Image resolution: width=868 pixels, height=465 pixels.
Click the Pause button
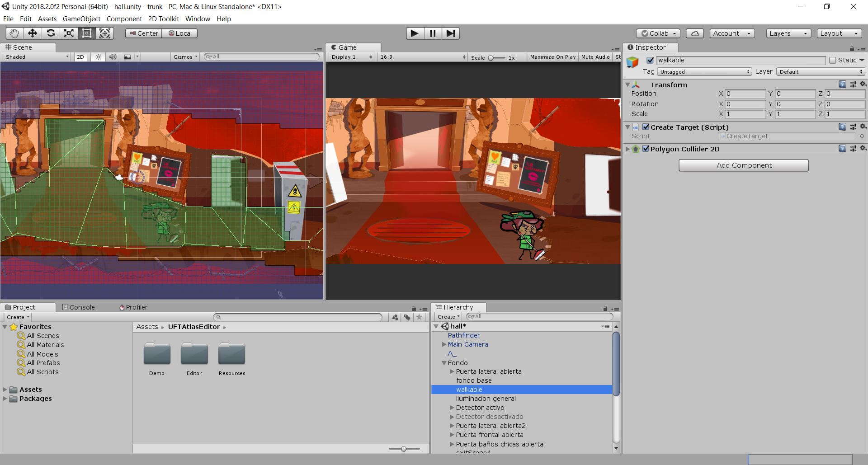[433, 33]
